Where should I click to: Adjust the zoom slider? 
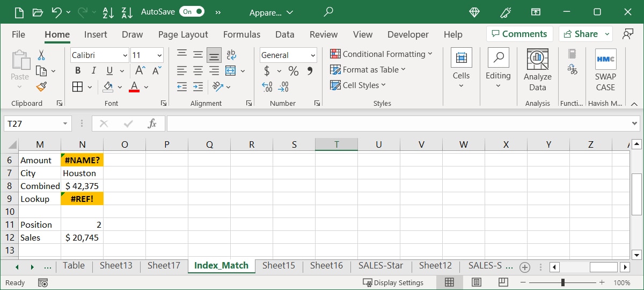click(x=563, y=282)
